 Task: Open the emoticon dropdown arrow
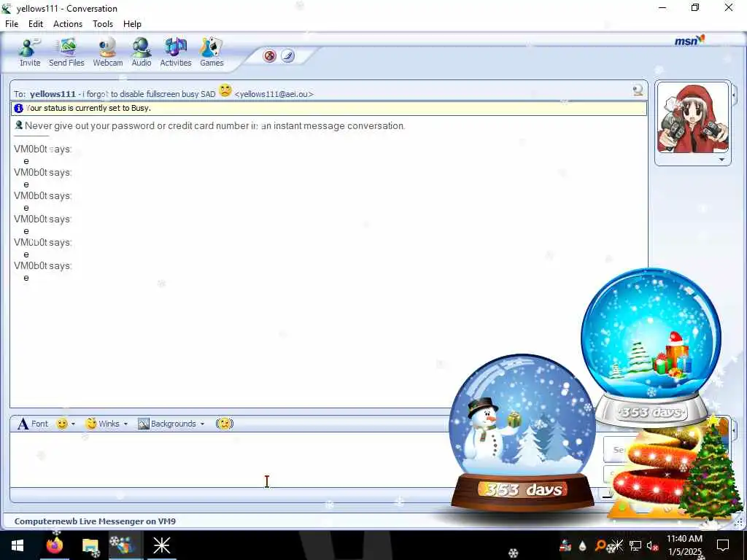click(x=74, y=424)
